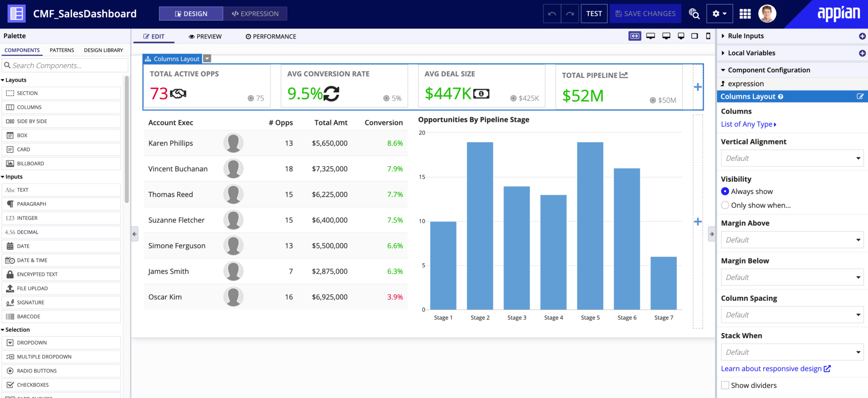Open the Vertical Alignment dropdown
This screenshot has height=398, width=868.
click(792, 158)
